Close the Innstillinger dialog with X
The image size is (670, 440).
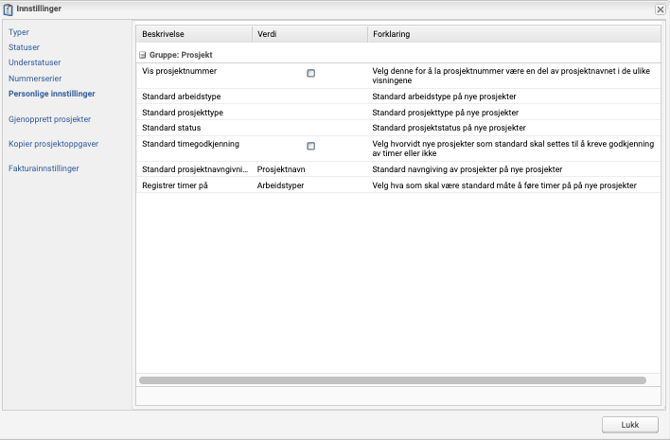click(659, 9)
